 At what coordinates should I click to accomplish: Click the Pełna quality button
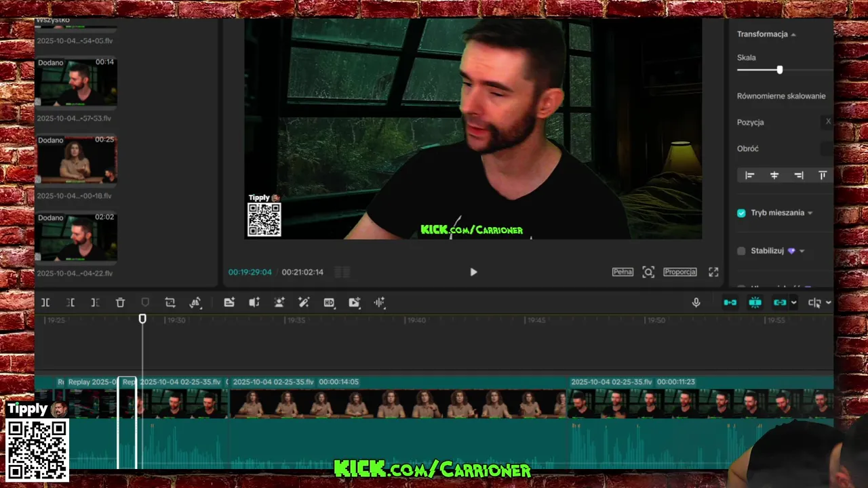[623, 272]
